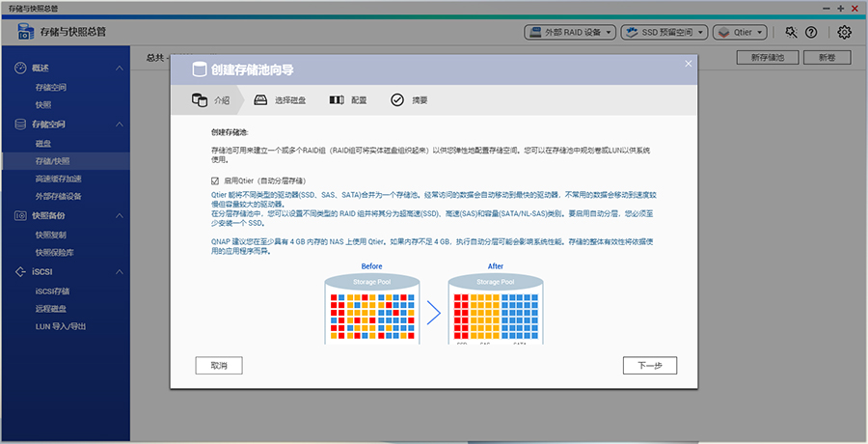This screenshot has width=868, height=444.
Task: Click the Before storage pool diagram
Action: 372,308
